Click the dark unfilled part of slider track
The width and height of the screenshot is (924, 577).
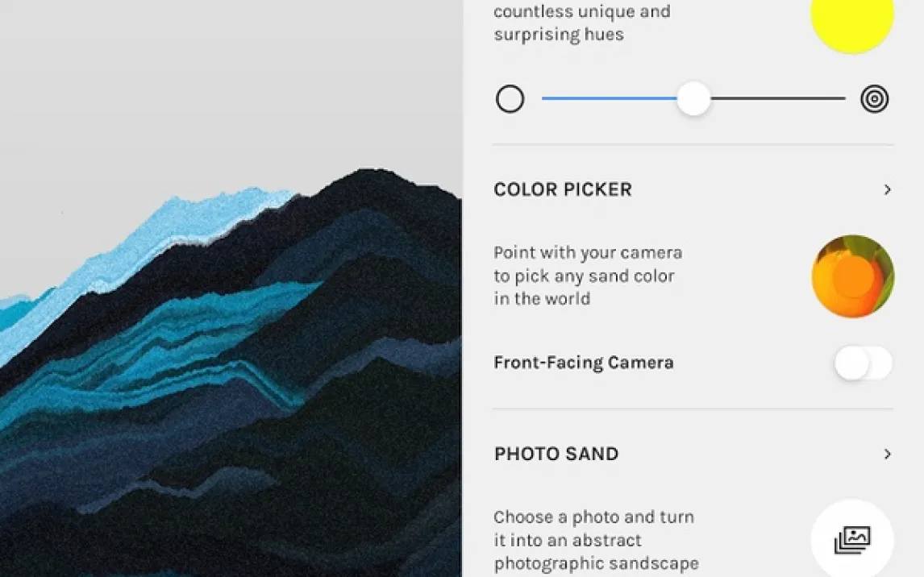(778, 98)
